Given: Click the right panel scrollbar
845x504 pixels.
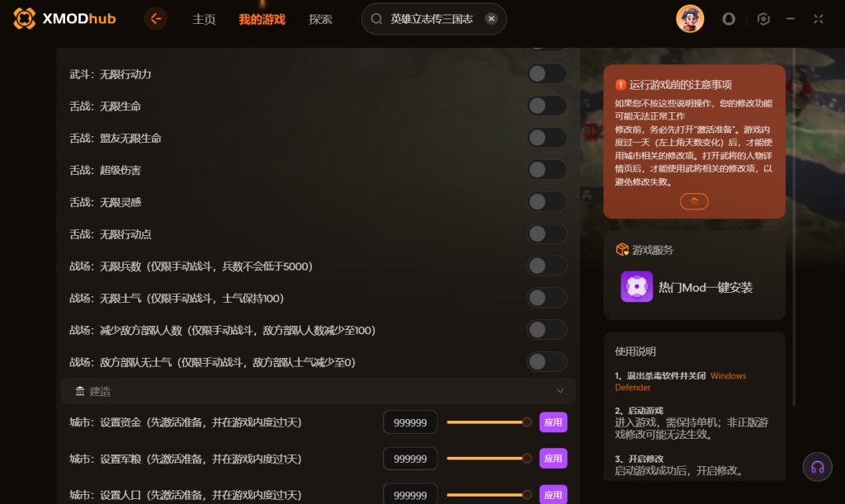Looking at the screenshot, I should pos(794,226).
